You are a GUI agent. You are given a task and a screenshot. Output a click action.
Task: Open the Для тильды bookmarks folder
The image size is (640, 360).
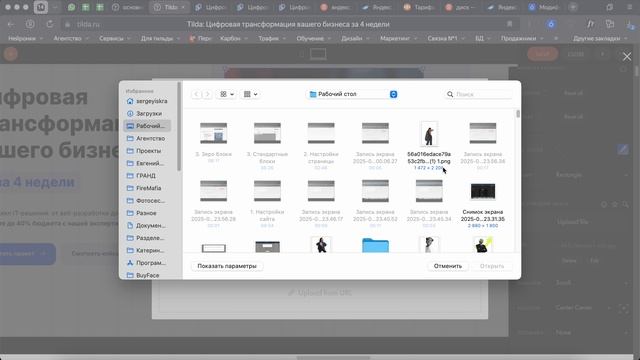coord(160,38)
